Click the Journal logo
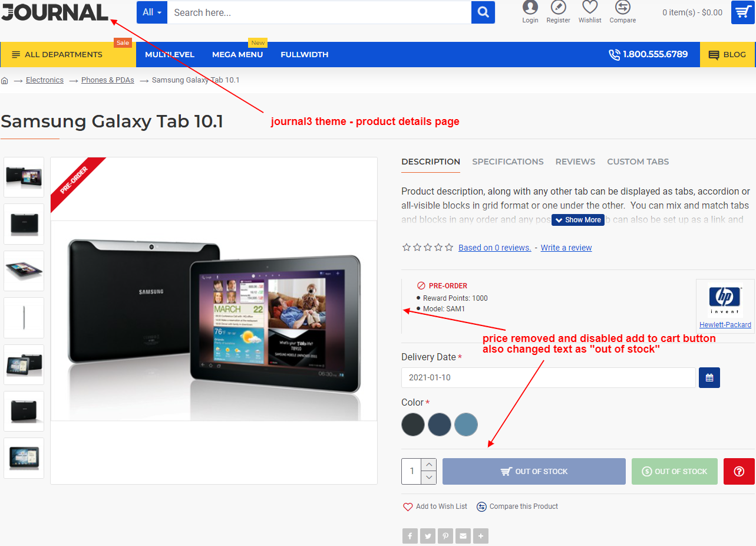Viewport: 756px width, 546px height. tap(54, 12)
